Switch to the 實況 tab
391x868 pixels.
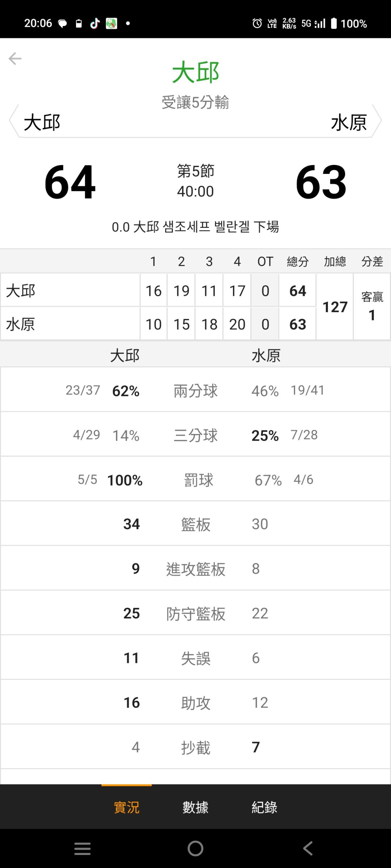tap(126, 807)
